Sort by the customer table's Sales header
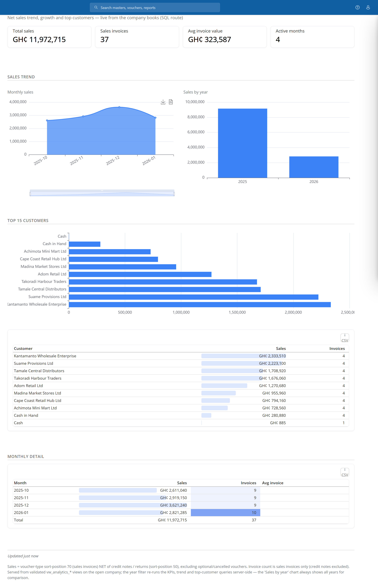378x588 pixels. pyautogui.click(x=281, y=349)
